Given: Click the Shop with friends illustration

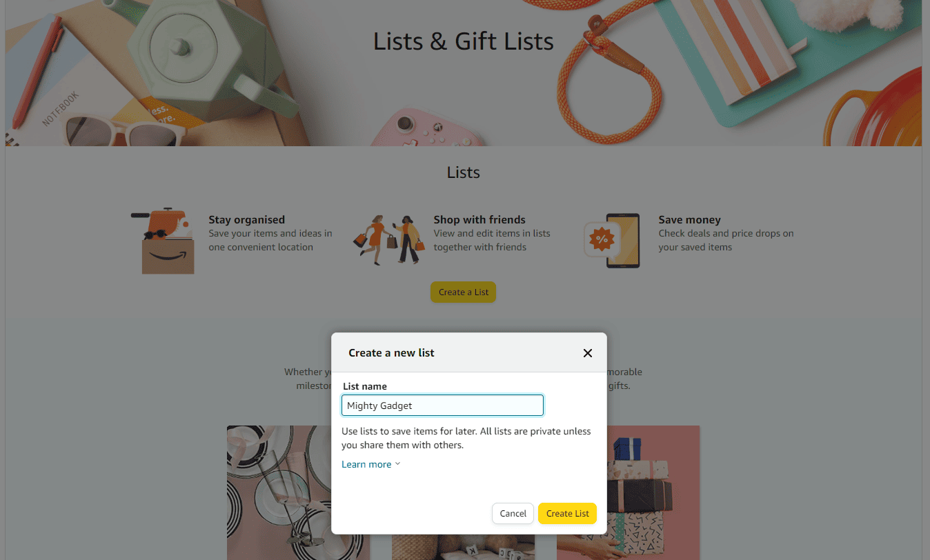Looking at the screenshot, I should click(x=389, y=239).
